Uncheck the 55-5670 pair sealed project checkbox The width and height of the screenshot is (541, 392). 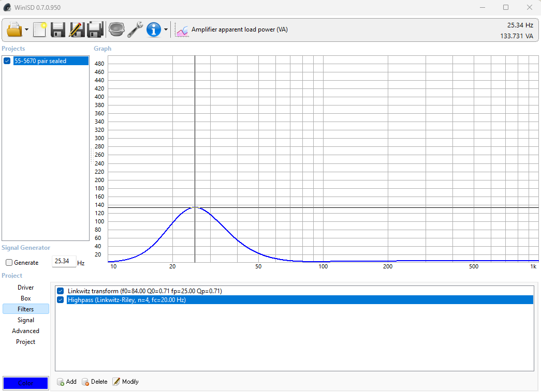pyautogui.click(x=7, y=61)
